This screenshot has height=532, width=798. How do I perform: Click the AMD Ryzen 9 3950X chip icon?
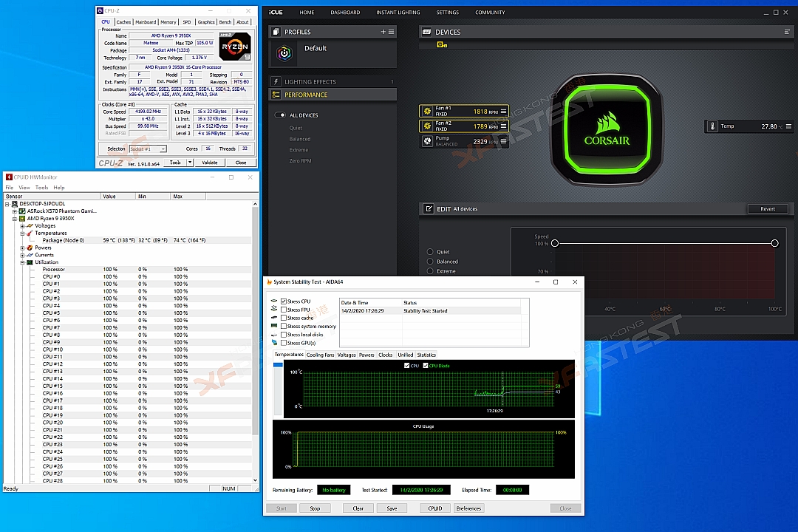tap(22, 219)
